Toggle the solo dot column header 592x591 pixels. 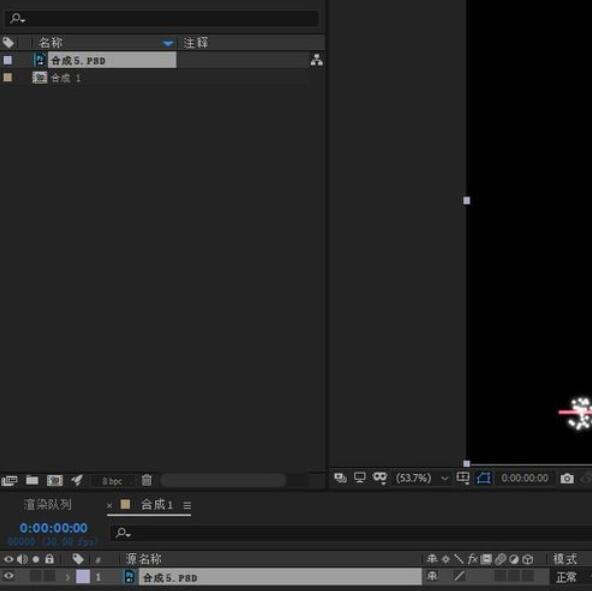(x=36, y=559)
